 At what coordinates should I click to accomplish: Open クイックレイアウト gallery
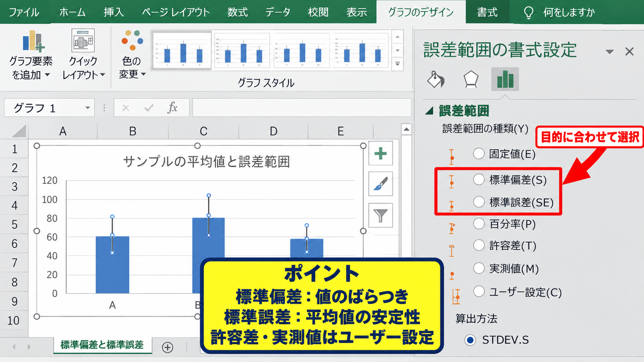point(84,54)
